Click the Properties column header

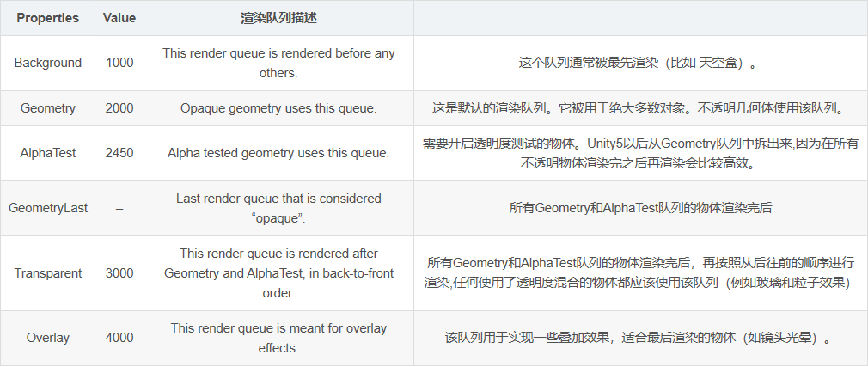point(47,18)
